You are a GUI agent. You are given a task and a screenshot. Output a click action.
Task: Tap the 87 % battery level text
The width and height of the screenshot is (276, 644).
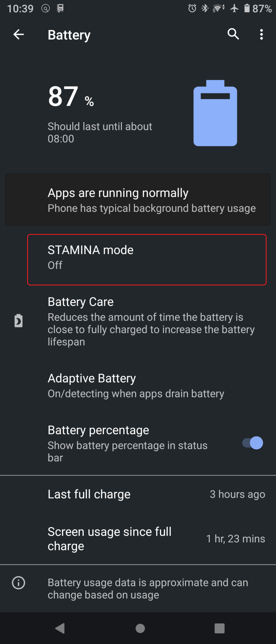point(71,97)
